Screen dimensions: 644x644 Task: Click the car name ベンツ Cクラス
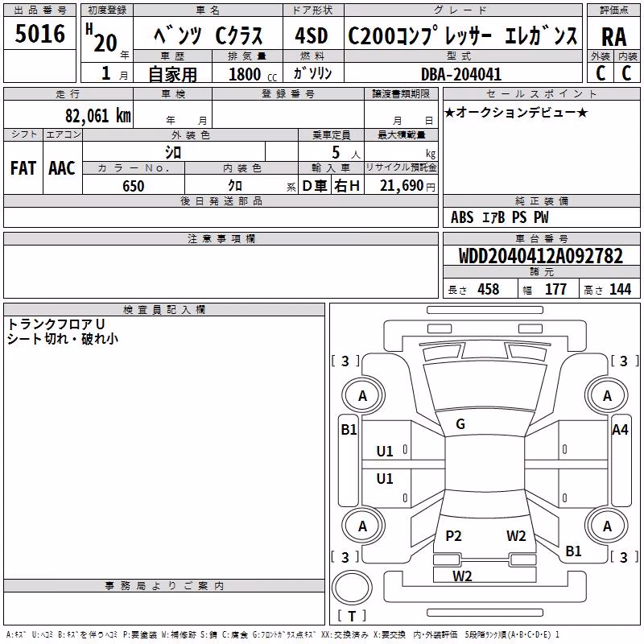tap(208, 35)
